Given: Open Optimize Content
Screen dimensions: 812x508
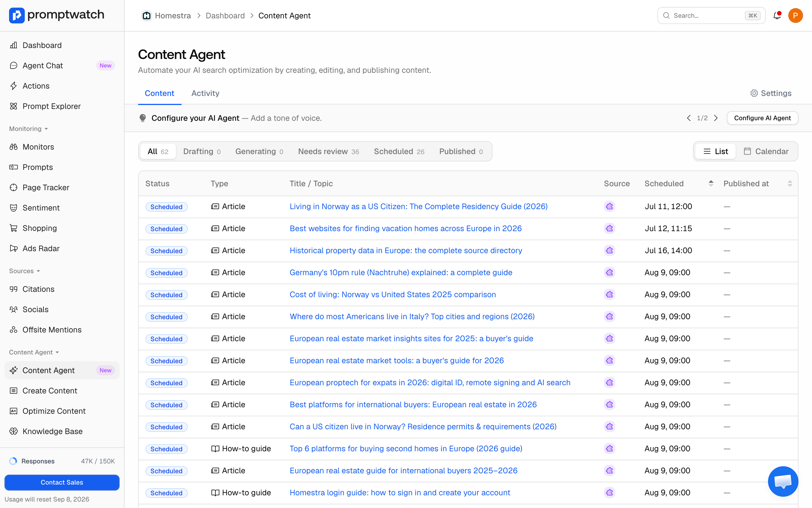Looking at the screenshot, I should coord(62,411).
